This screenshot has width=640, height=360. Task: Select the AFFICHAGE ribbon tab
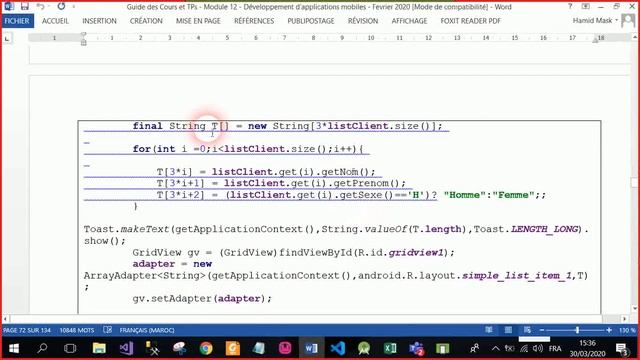coord(409,21)
